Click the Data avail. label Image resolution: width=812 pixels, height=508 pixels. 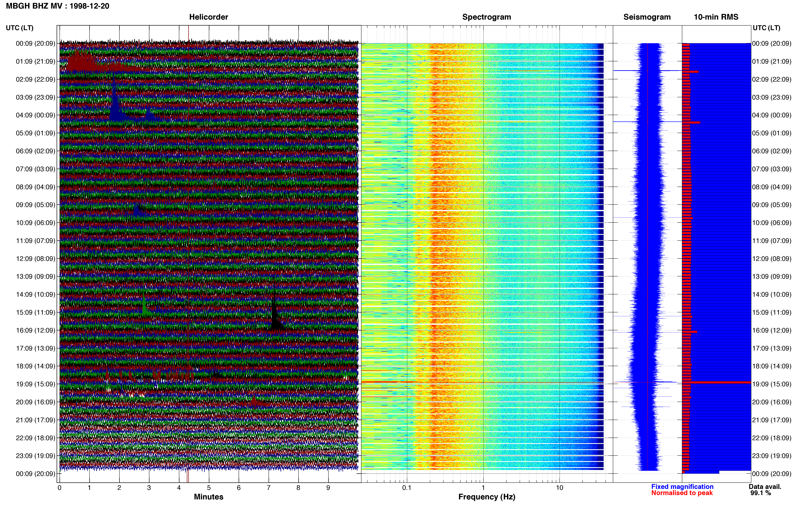[765, 486]
